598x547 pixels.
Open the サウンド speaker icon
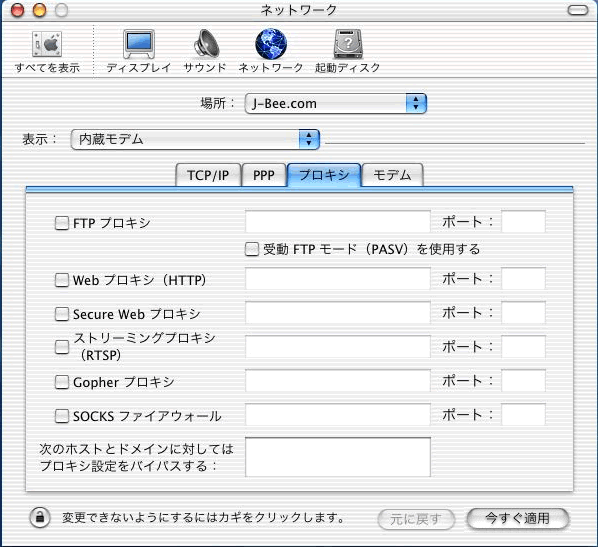click(x=206, y=44)
